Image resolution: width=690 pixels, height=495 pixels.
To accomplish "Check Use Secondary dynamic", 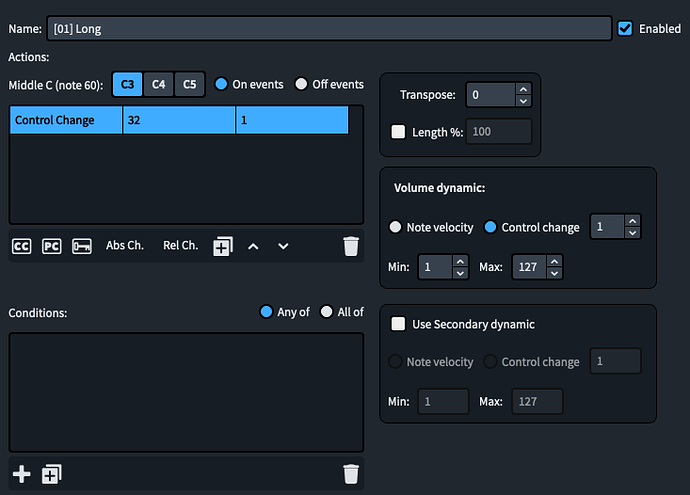I will point(398,324).
